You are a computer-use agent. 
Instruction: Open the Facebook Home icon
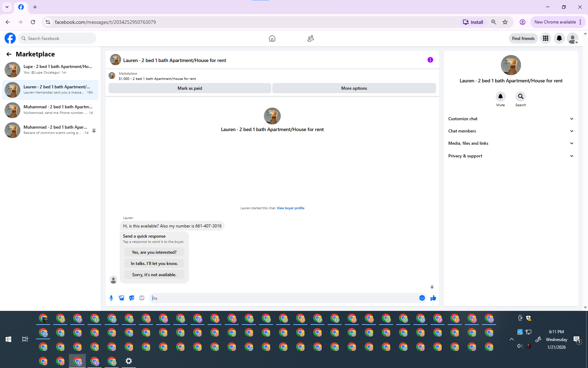pyautogui.click(x=272, y=39)
